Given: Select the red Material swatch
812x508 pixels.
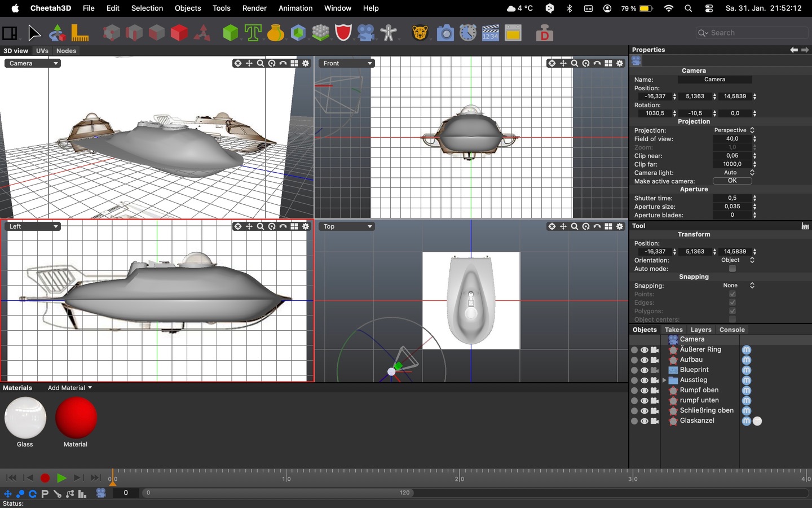Looking at the screenshot, I should pos(76,418).
